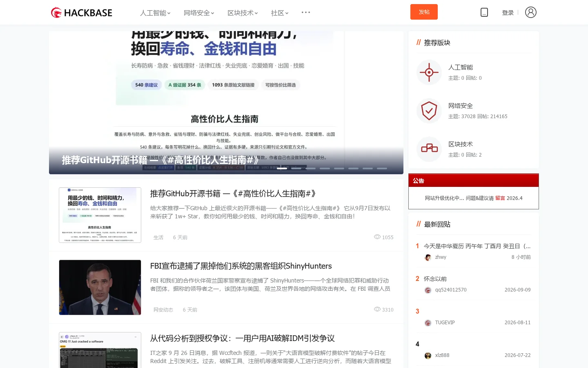588x368 pixels.
Task: Click the orange 发帖 post button
Action: click(424, 12)
